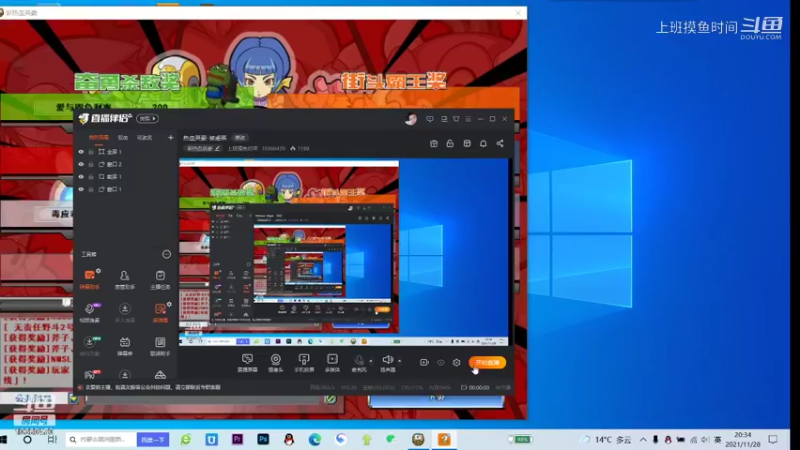The width and height of the screenshot is (800, 450).
Task: Open 歌词助手 lyrics assistant tool
Action: (160, 345)
